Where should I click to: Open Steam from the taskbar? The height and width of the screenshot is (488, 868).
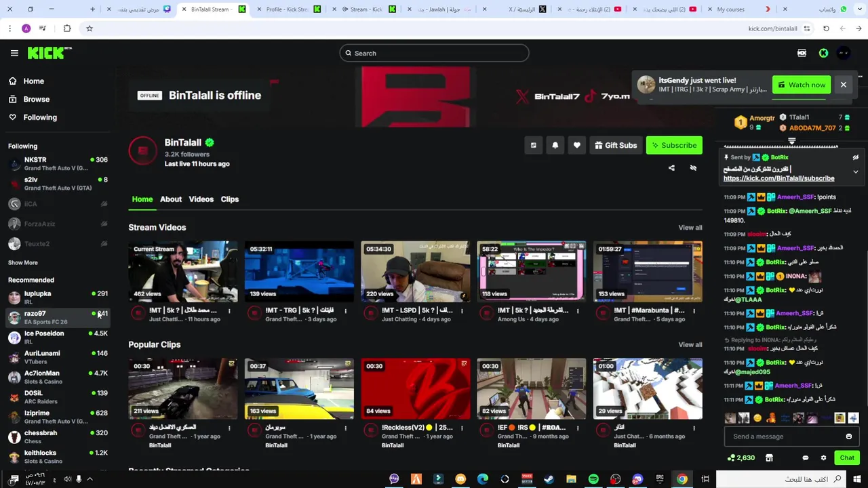click(x=549, y=479)
